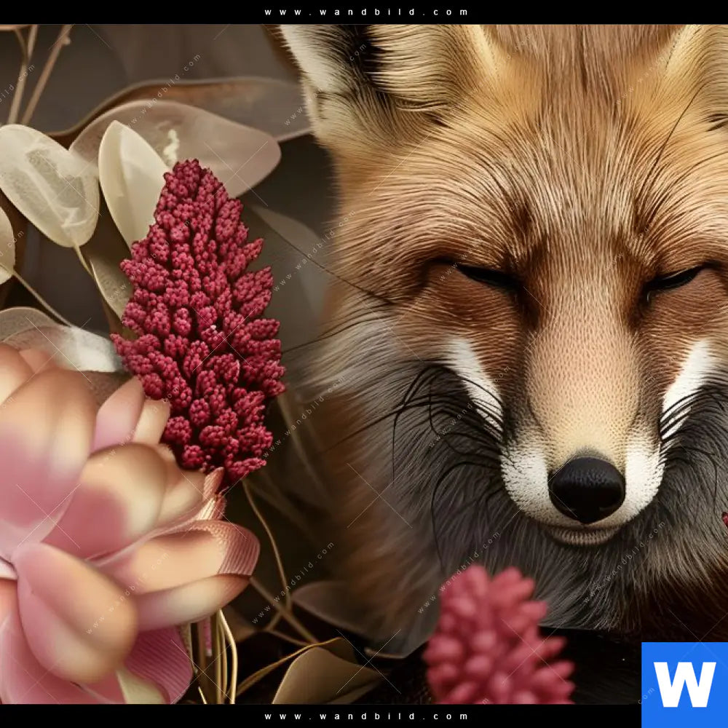Click the fox's mouth below the nose
The width and height of the screenshot is (728, 728).
(582, 535)
